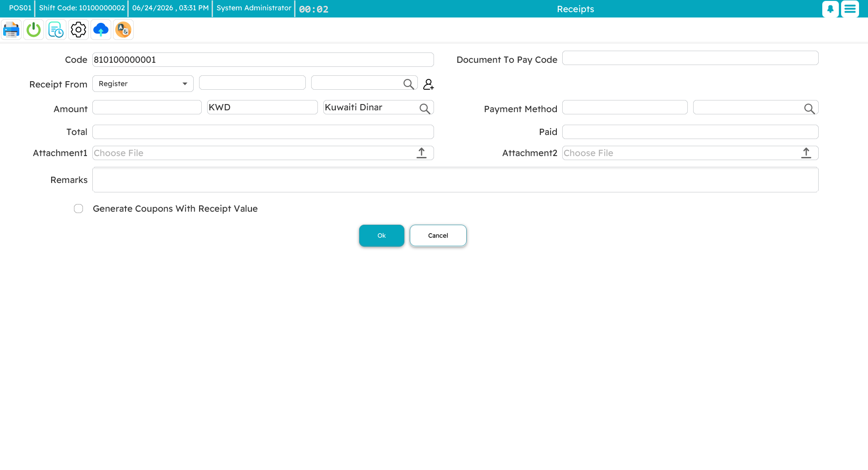Click System Administrator user label
This screenshot has height=470, width=868.
(254, 8)
